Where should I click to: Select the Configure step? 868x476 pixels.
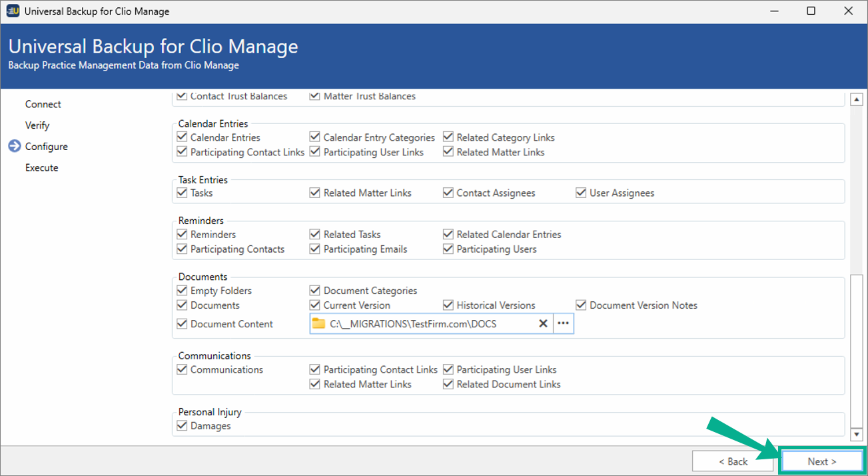[x=47, y=147]
